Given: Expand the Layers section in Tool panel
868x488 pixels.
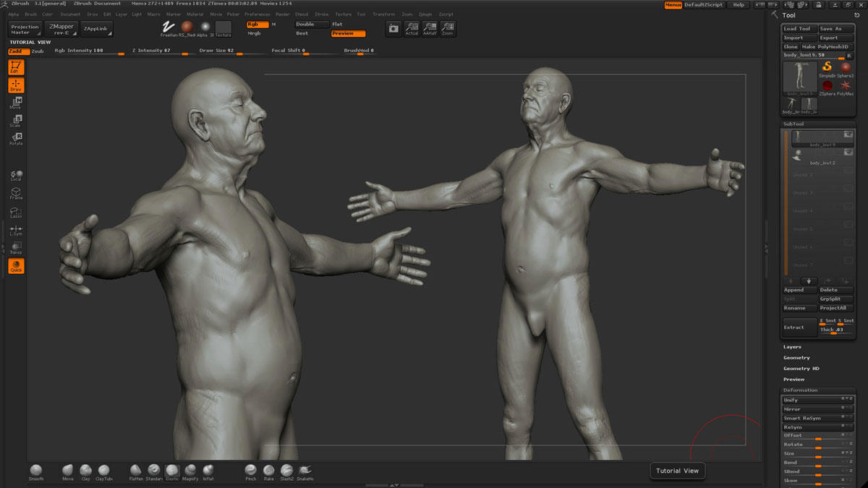Looking at the screenshot, I should tap(792, 347).
